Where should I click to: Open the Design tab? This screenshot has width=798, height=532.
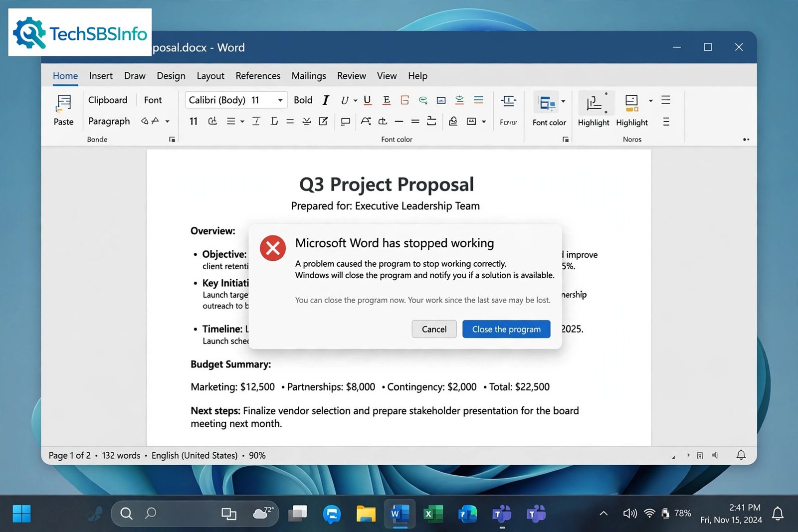pyautogui.click(x=171, y=76)
